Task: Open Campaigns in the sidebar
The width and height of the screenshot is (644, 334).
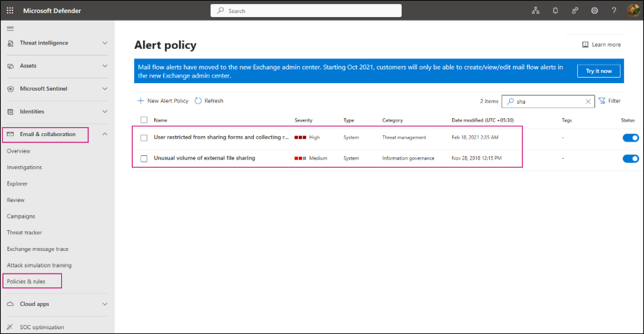Action: (21, 216)
